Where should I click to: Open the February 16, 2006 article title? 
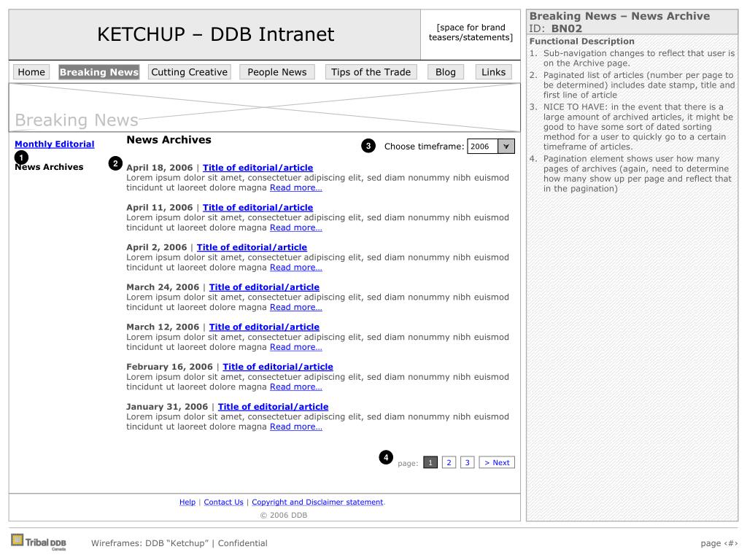(278, 367)
